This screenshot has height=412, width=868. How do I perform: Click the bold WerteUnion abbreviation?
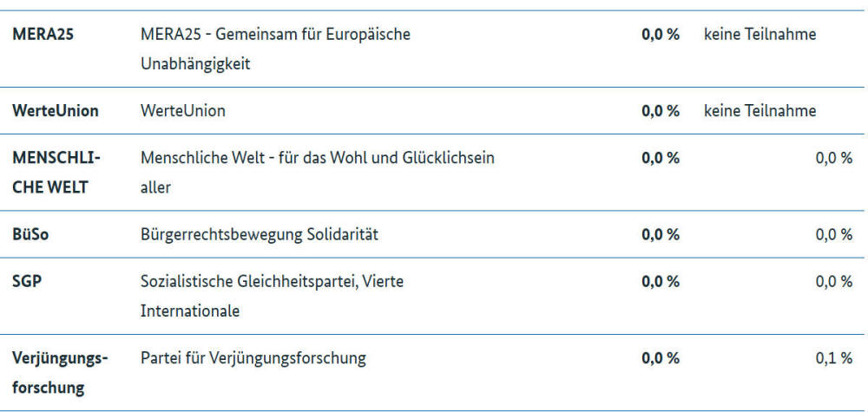(x=56, y=111)
